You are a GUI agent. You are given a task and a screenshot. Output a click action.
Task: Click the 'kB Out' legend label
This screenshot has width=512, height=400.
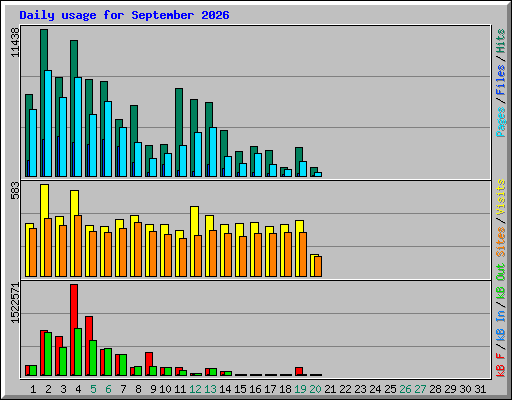tap(501, 282)
